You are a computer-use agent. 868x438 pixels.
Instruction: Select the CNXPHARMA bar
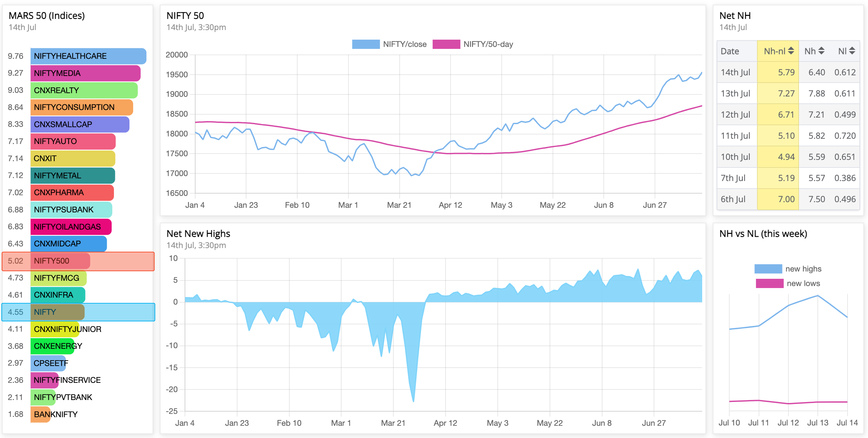[x=72, y=192]
